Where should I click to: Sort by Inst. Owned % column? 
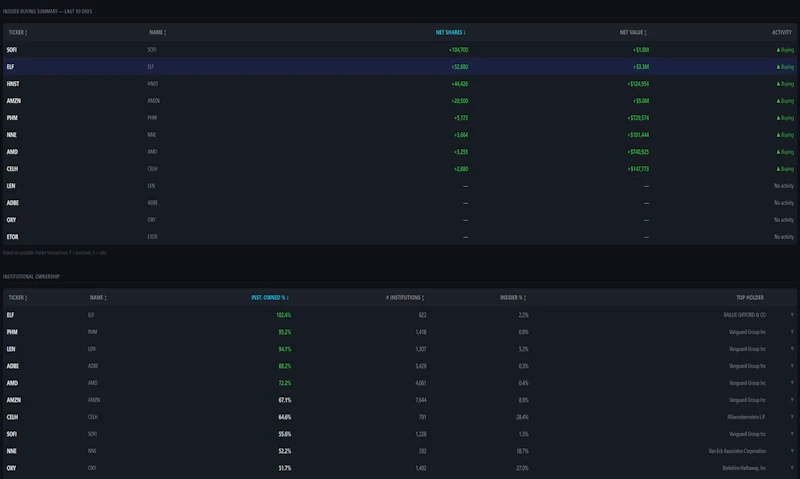(270, 297)
